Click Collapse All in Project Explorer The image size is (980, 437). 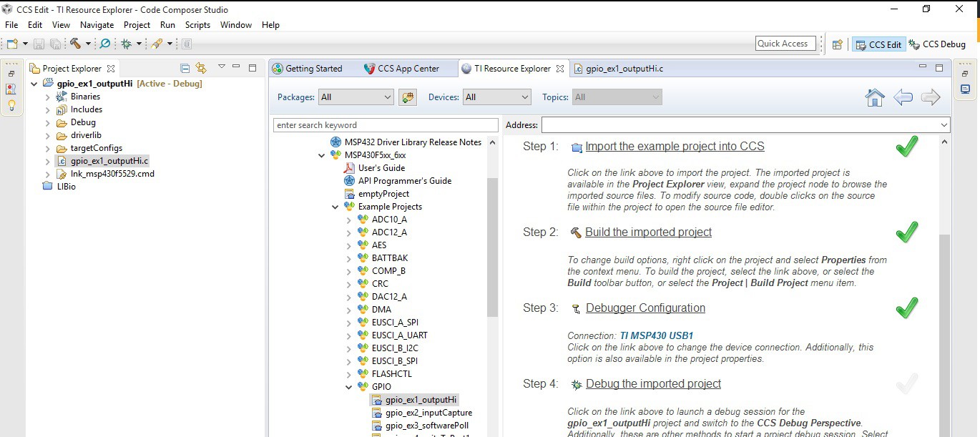point(185,68)
